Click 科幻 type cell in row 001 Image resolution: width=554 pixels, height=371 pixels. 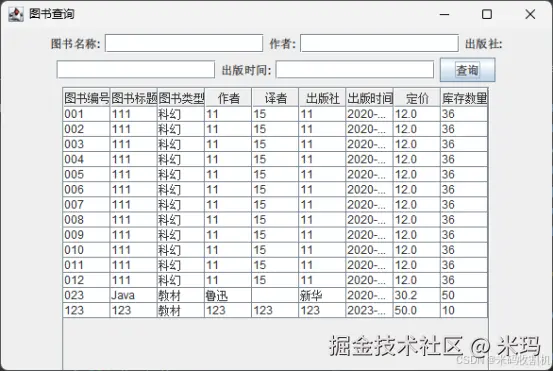(181, 114)
